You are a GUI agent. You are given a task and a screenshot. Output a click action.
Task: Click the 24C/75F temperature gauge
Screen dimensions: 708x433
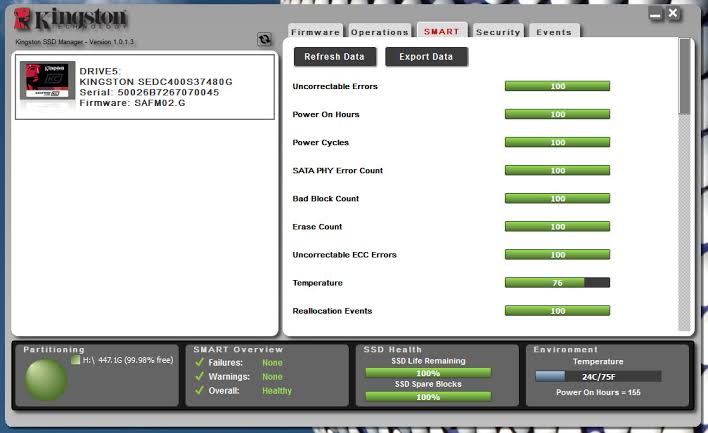coord(598,376)
